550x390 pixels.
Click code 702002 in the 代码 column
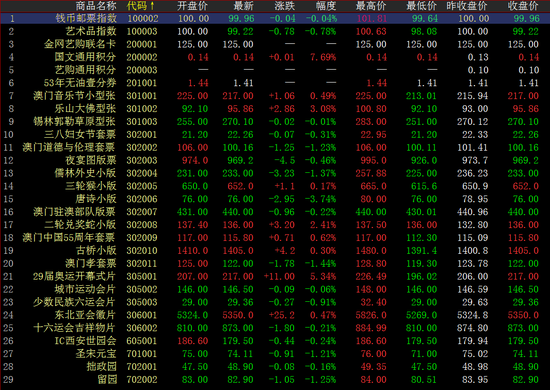(142, 380)
